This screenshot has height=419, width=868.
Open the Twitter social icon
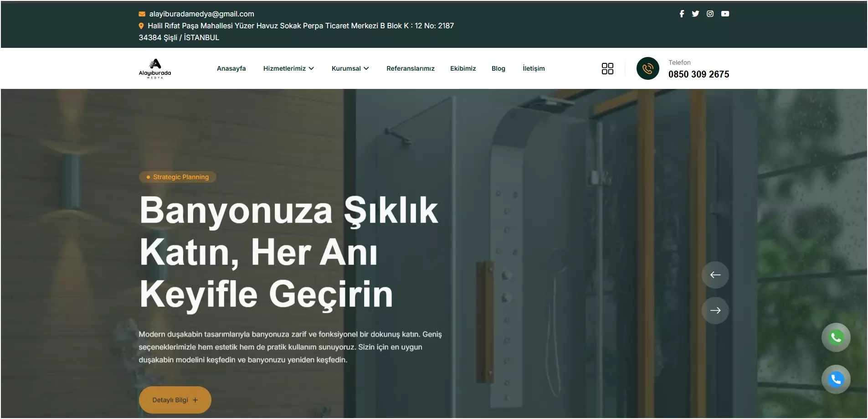pos(695,14)
